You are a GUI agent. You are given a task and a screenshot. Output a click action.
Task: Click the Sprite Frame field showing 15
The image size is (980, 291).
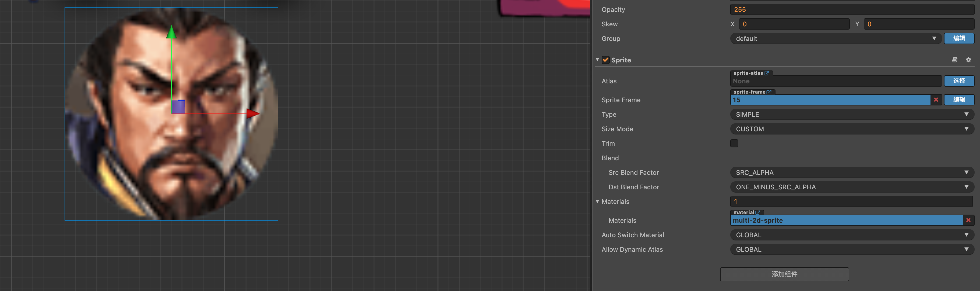[x=830, y=100]
